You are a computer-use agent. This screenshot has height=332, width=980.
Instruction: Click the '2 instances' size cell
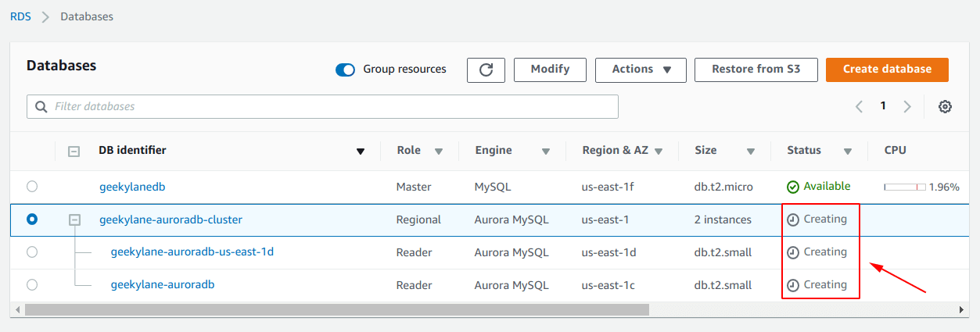click(x=723, y=220)
